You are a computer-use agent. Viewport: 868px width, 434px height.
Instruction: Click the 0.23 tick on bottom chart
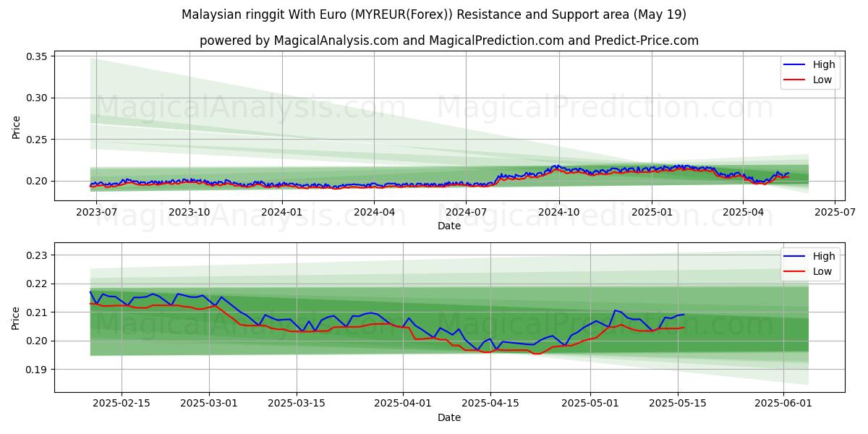coord(37,255)
